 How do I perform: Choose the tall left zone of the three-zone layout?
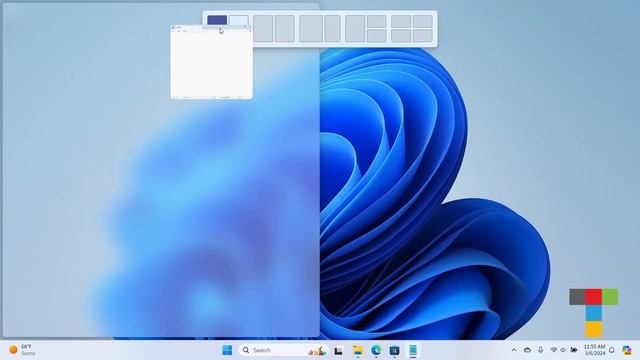tap(355, 29)
